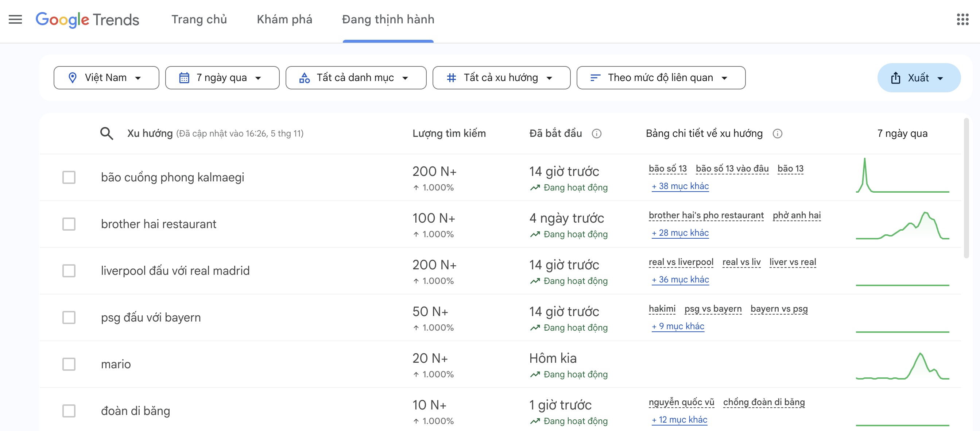The image size is (980, 431).
Task: Click the search magnifier in the trends table
Action: [106, 133]
